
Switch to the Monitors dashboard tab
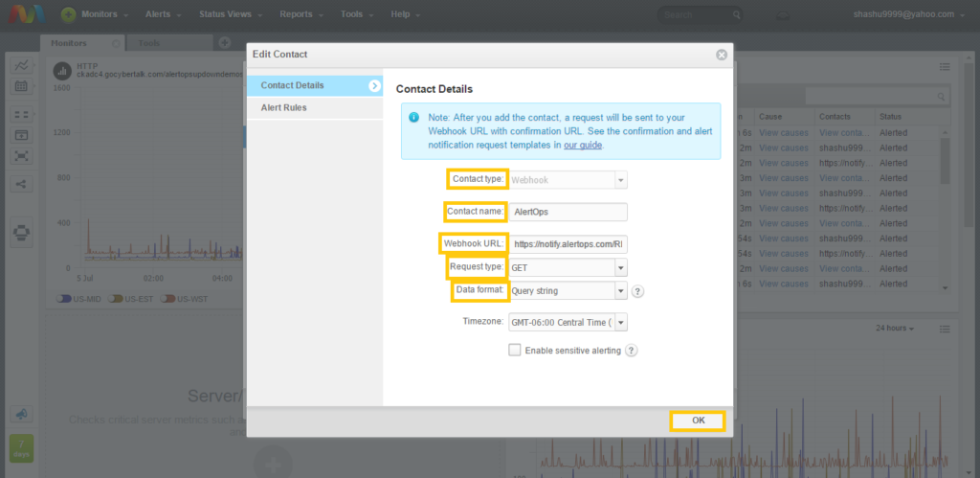pyautogui.click(x=82, y=43)
